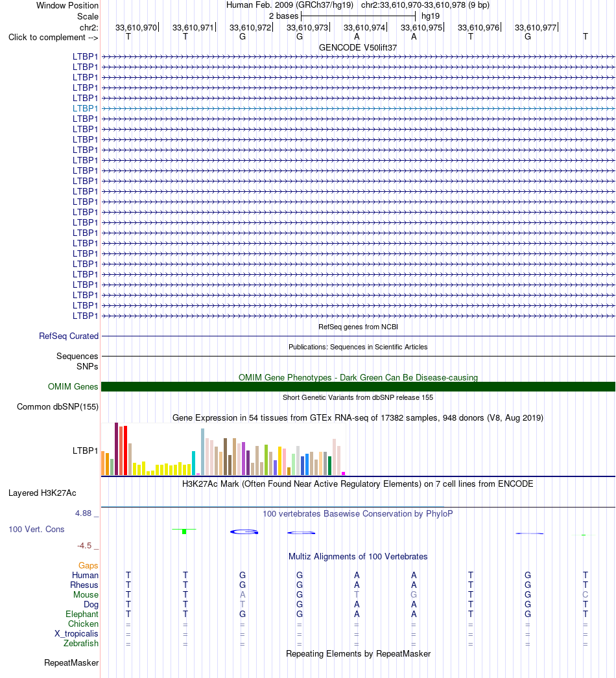
Task: Click the 'OMIM Genes' track label
Action: coord(73,386)
